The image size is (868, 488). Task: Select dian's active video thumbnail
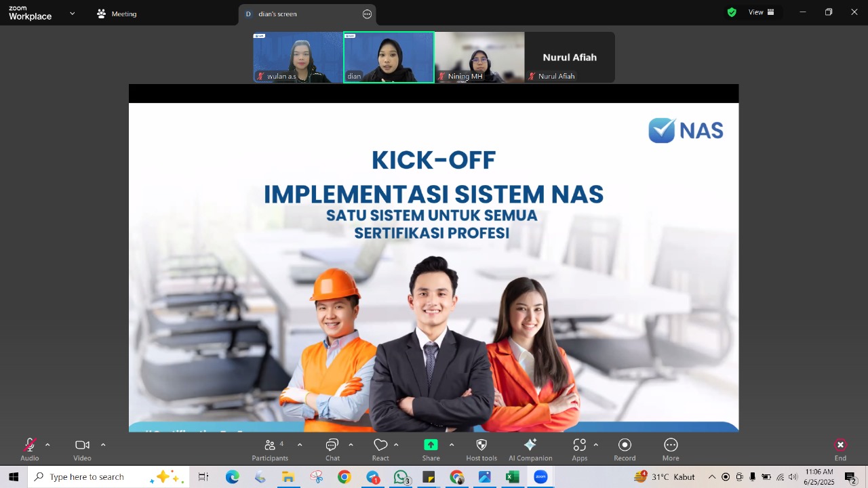point(389,57)
